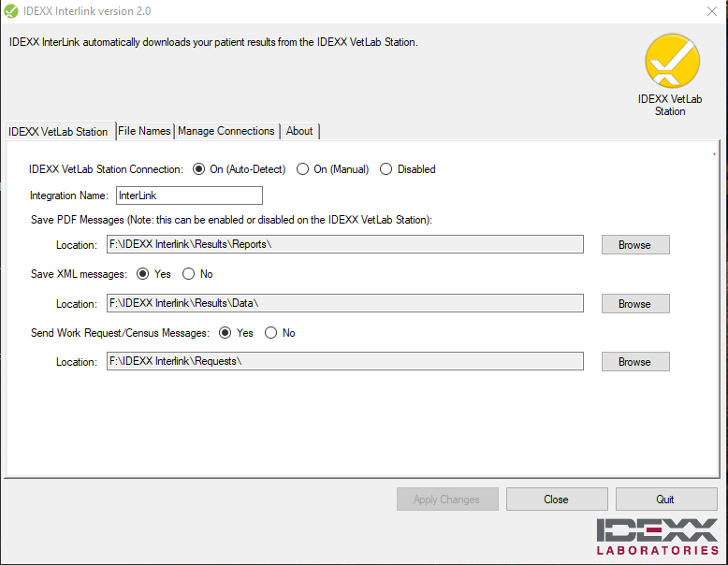Click the Apply Changes button
The width and height of the screenshot is (728, 565).
447,500
